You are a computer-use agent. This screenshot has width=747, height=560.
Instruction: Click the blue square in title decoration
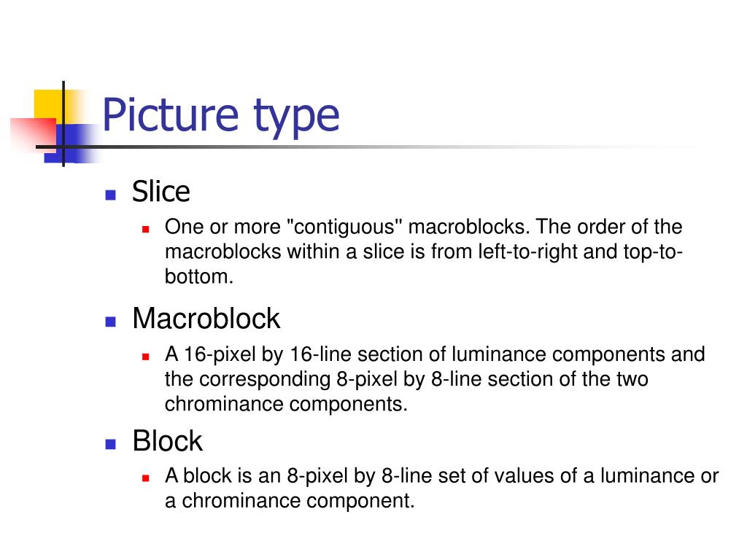[x=69, y=144]
